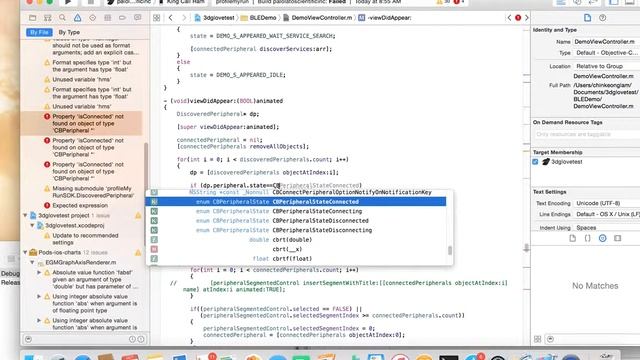Click the autocomplete list scrollbar
Screen dimensions: 640x360
[450, 250]
